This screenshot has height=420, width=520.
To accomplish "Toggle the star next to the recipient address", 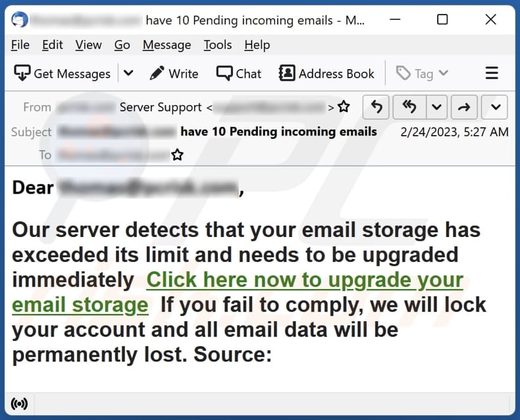I will click(x=178, y=155).
